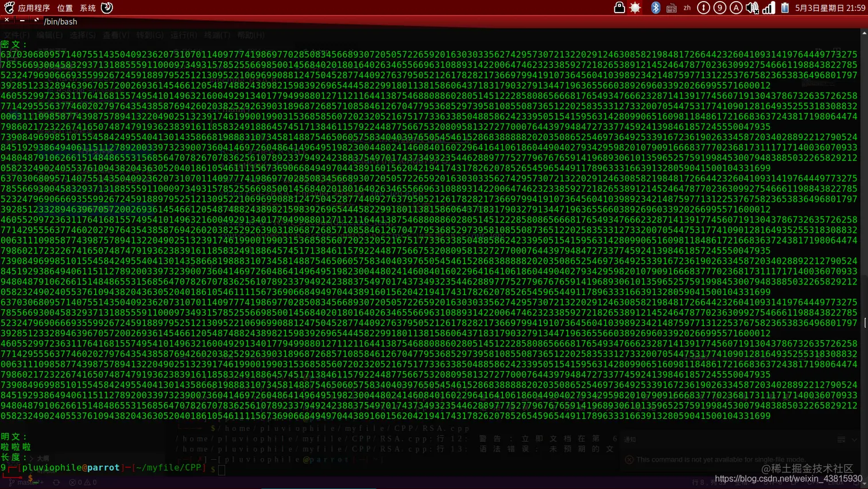Click the battery status icon
The image size is (868, 489).
pyautogui.click(x=785, y=7)
